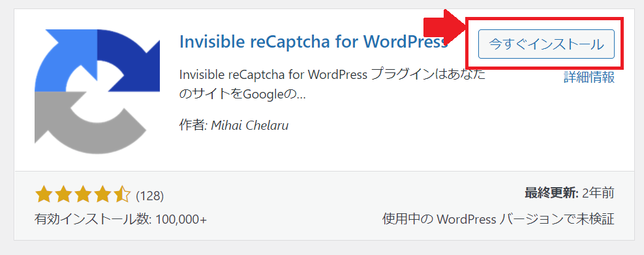Click the (128) rating count
Image resolution: width=644 pixels, height=255 pixels.
click(x=150, y=196)
